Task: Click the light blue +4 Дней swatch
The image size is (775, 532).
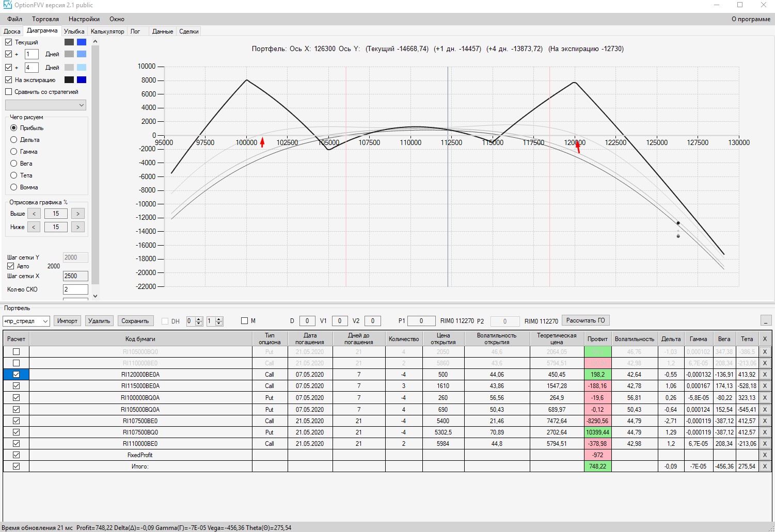Action: [x=82, y=68]
